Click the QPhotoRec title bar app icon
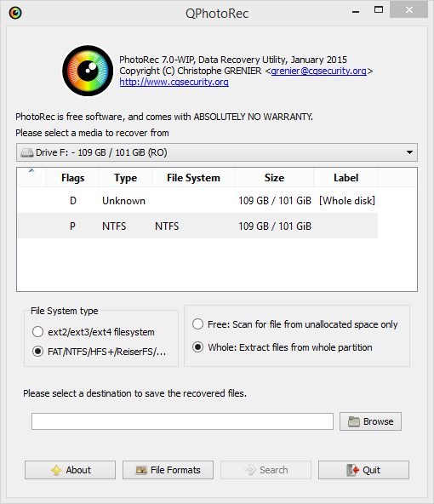The height and width of the screenshot is (504, 434). point(15,13)
